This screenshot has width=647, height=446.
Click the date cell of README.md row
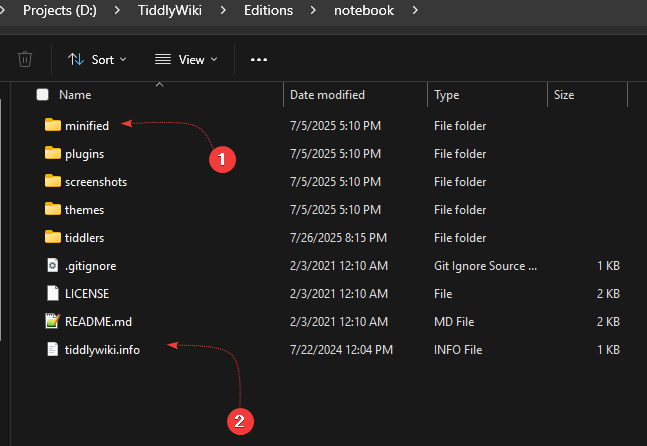click(x=339, y=322)
